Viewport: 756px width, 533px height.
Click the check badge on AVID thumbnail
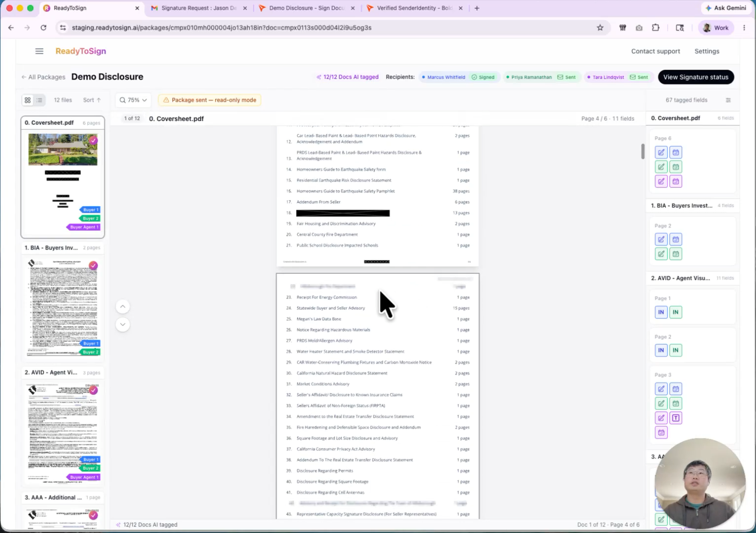tap(93, 390)
